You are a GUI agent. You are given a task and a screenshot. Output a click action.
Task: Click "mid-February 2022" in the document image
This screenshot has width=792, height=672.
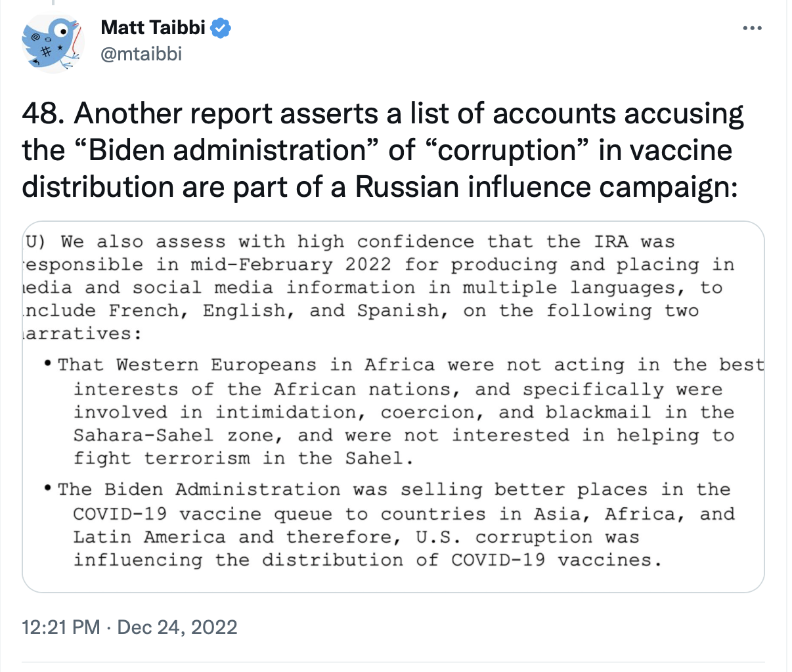coord(291,265)
